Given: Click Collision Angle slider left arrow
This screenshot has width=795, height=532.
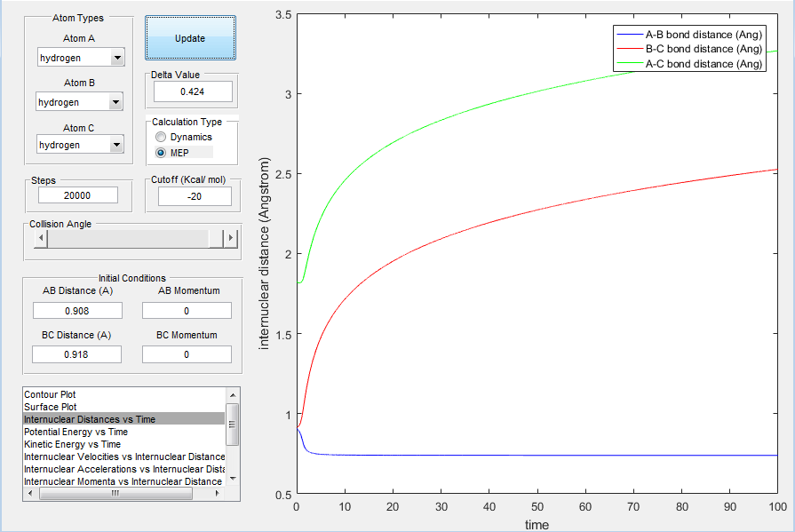Looking at the screenshot, I should point(41,238).
